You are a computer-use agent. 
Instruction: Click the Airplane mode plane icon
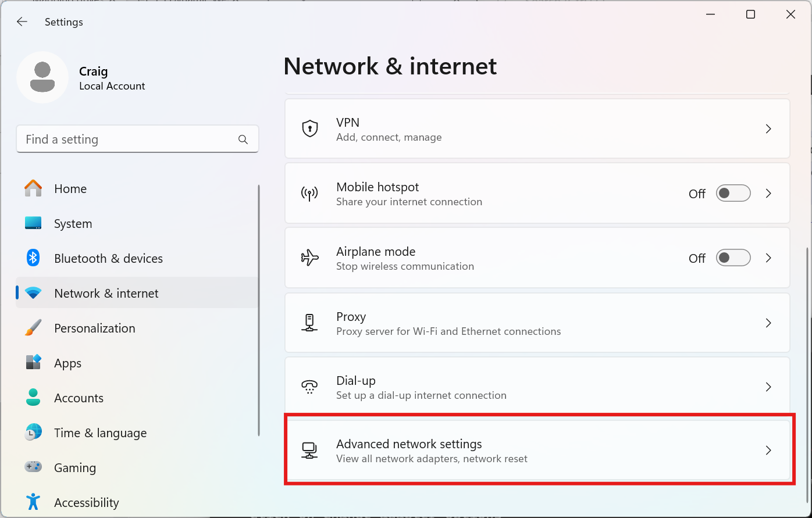[x=309, y=258]
